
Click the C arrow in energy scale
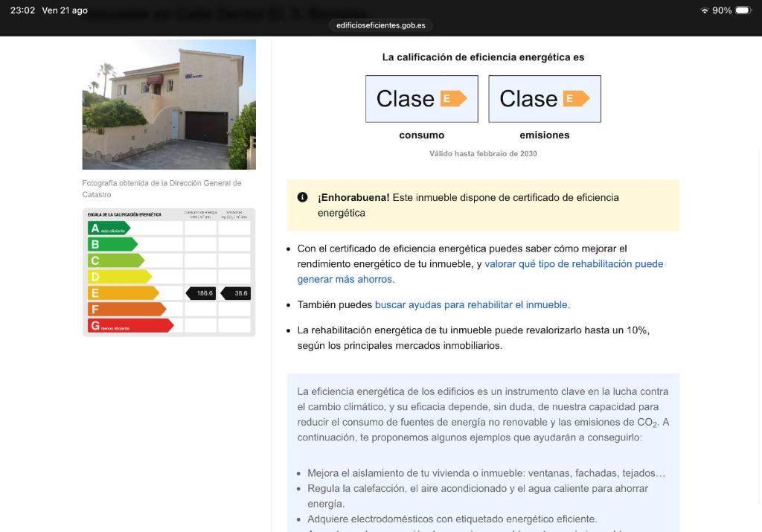(116, 260)
